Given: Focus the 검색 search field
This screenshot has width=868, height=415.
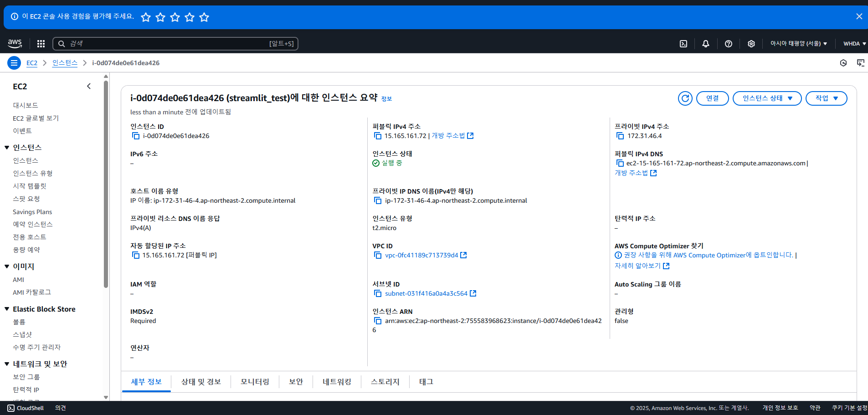Looking at the screenshot, I should pyautogui.click(x=175, y=44).
